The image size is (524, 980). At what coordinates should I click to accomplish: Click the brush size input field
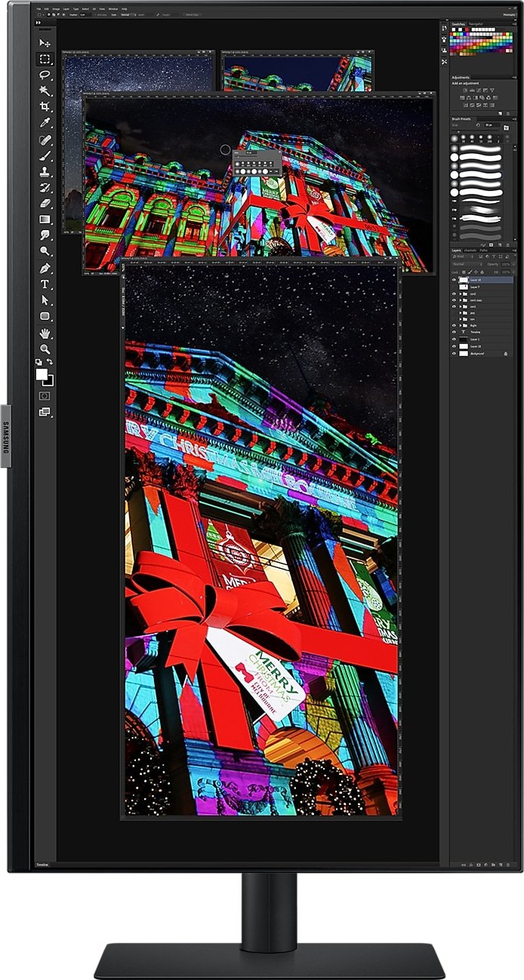click(492, 125)
